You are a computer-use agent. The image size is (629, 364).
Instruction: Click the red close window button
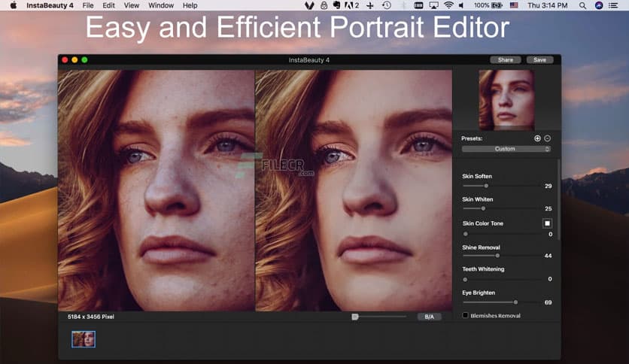65,59
